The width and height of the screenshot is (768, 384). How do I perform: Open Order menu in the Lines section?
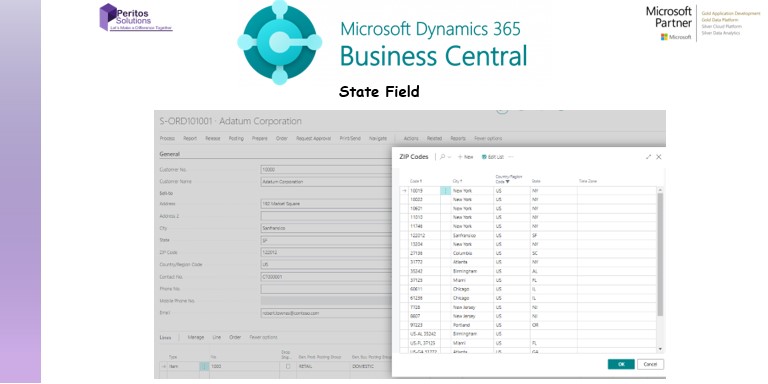click(235, 337)
